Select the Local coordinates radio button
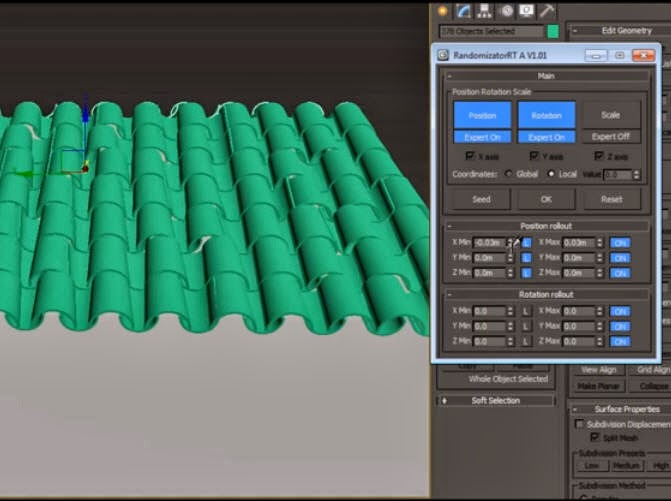The width and height of the screenshot is (671, 501). [551, 174]
